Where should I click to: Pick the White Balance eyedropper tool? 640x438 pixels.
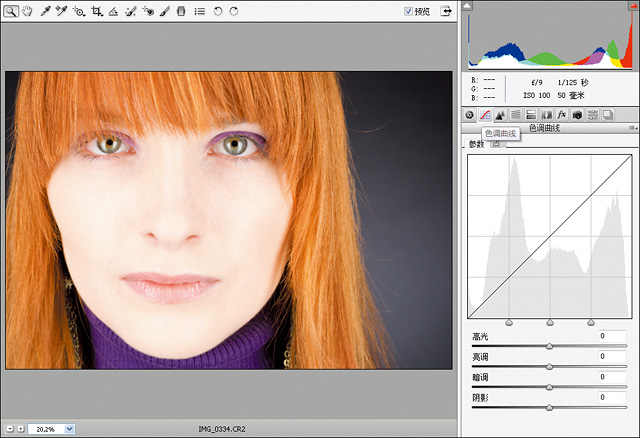45,11
